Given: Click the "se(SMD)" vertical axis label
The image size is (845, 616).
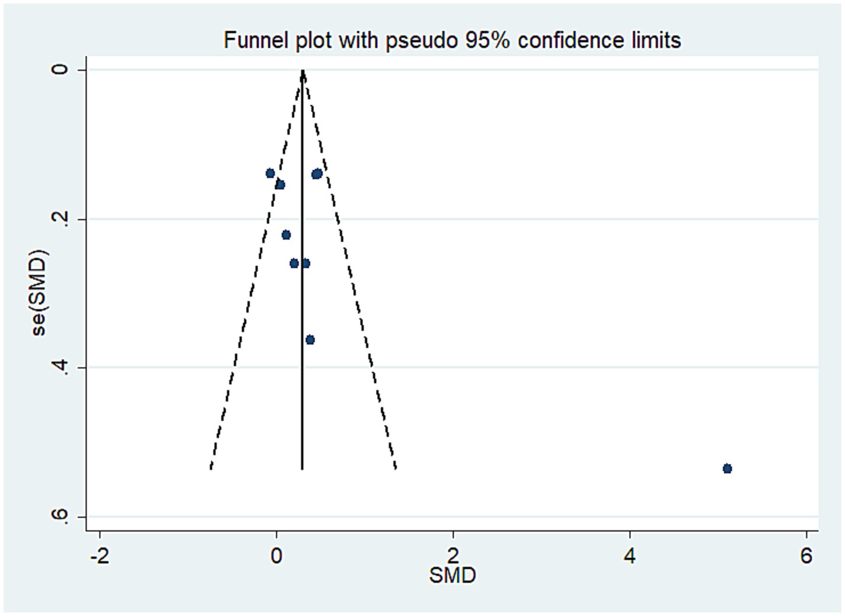Looking at the screenshot, I should [x=38, y=293].
